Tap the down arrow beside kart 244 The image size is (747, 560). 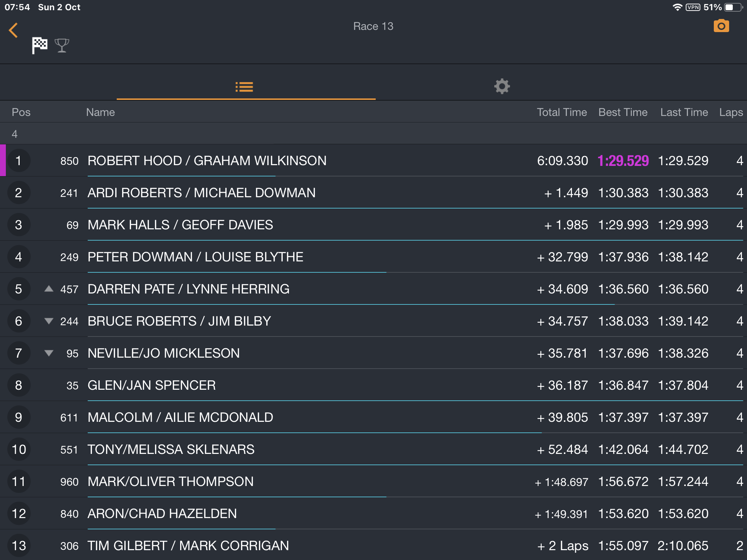[x=49, y=321]
